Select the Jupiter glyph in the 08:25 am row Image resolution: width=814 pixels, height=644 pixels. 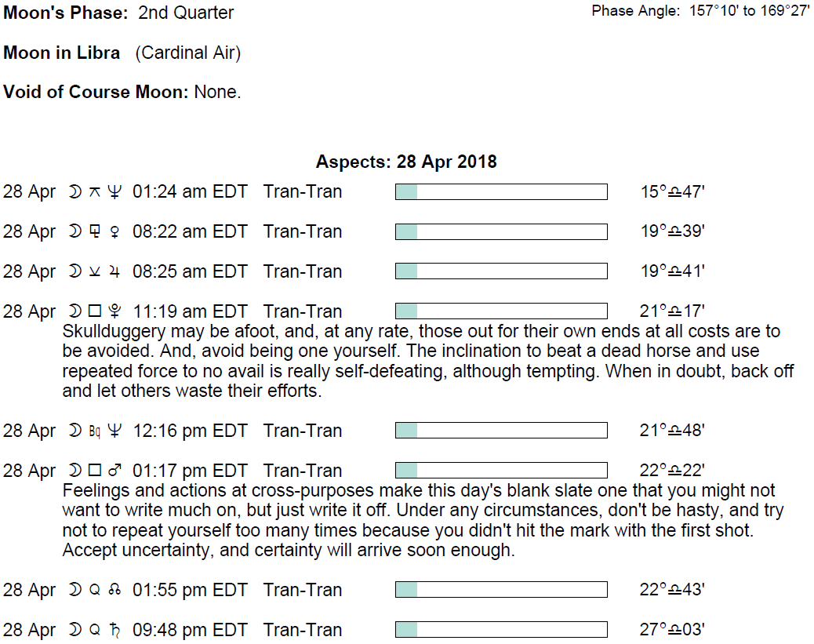[114, 272]
